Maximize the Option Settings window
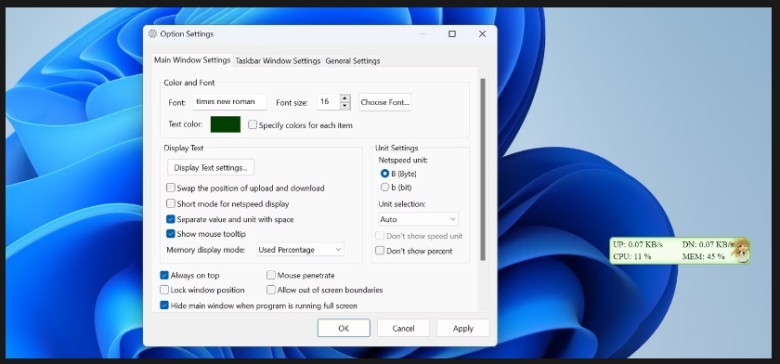The image size is (780, 364). pos(452,34)
